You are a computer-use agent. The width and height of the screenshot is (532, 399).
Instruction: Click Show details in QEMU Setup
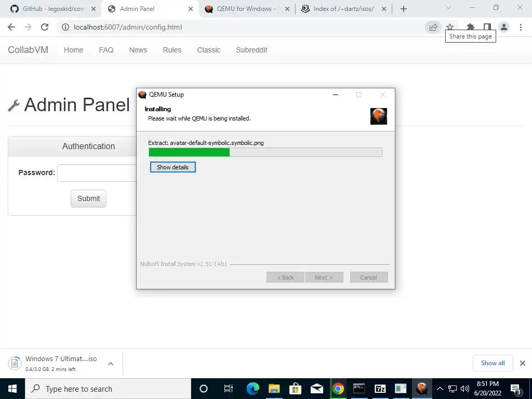[x=172, y=167]
